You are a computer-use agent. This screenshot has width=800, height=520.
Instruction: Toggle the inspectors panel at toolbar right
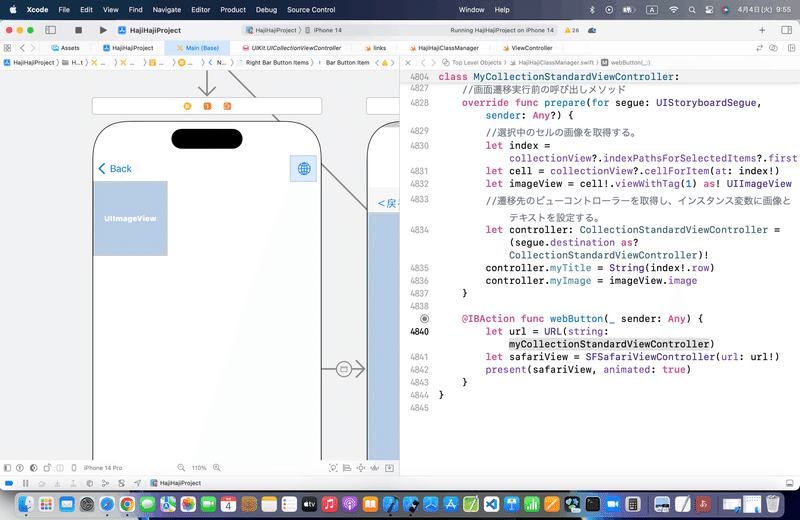tap(786, 30)
